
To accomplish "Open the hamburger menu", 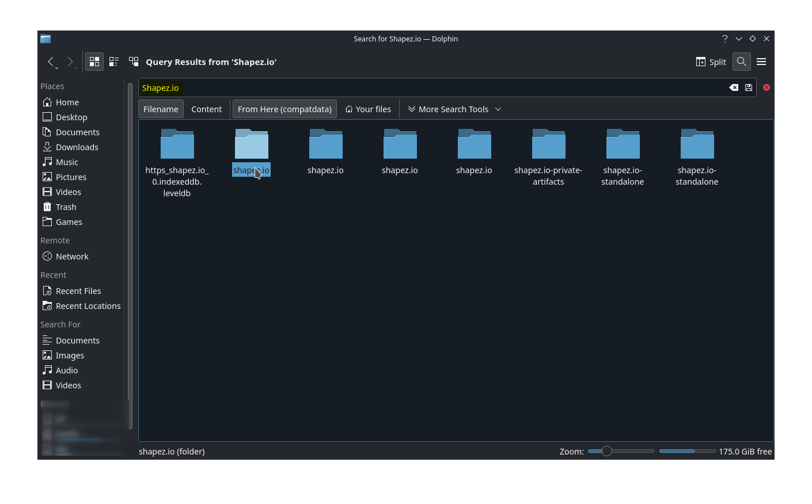I will (761, 62).
